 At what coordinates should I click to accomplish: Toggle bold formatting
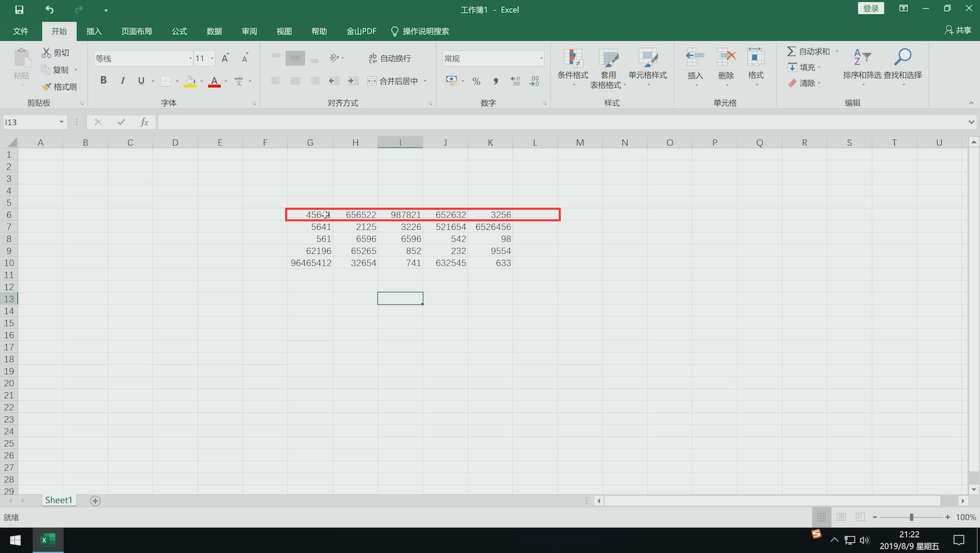(x=103, y=80)
